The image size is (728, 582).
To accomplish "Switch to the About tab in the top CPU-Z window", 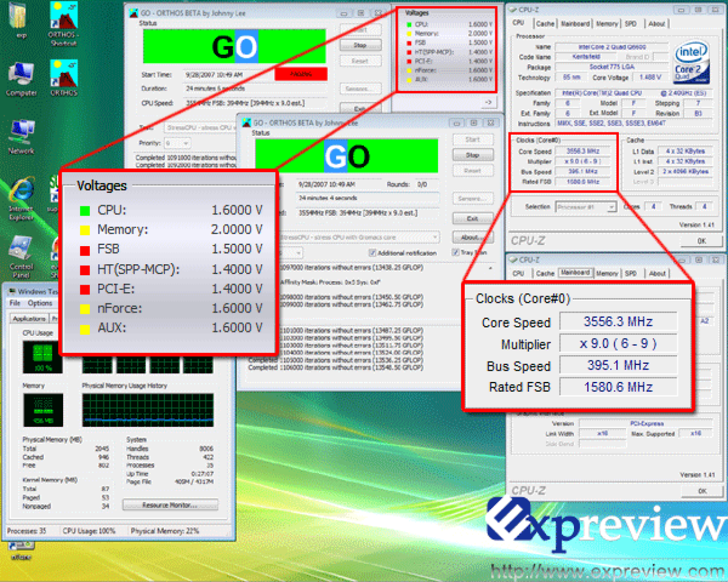I will 657,24.
